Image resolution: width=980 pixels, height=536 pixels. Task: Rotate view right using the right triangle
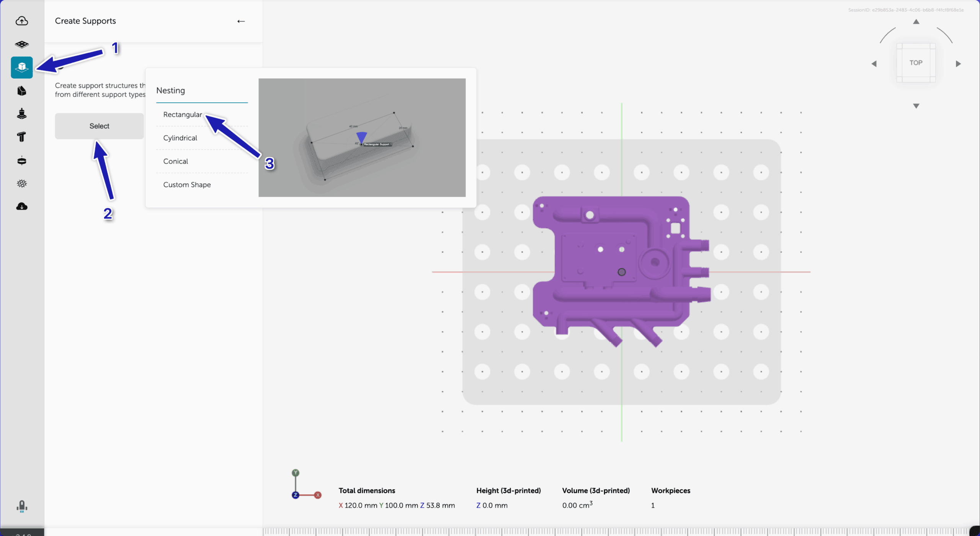point(958,64)
